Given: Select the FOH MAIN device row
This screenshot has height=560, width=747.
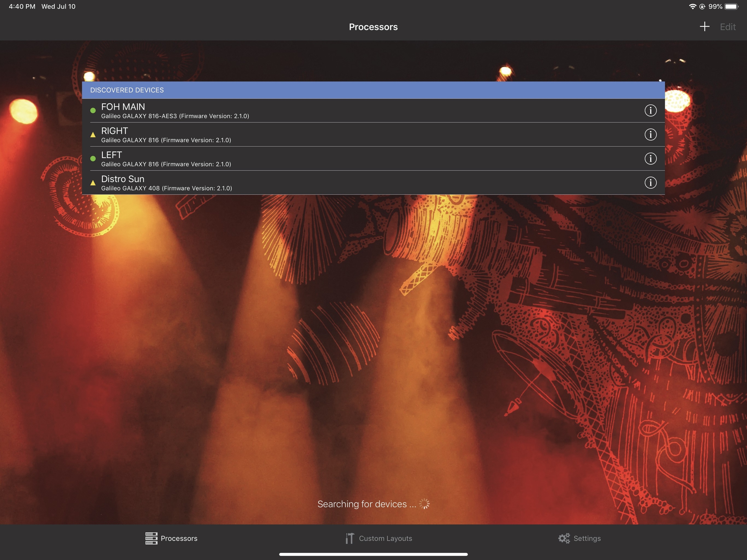Looking at the screenshot, I should pos(338,111).
